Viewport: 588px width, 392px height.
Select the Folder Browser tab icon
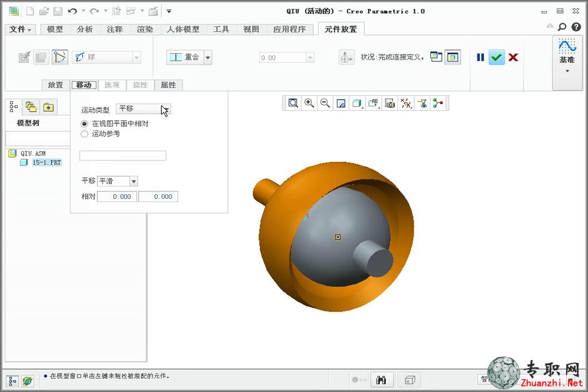pos(31,107)
